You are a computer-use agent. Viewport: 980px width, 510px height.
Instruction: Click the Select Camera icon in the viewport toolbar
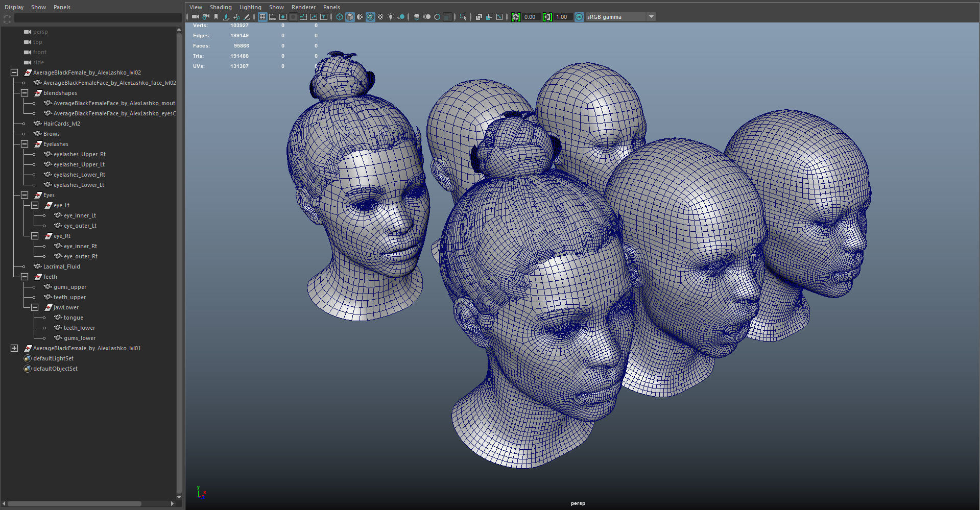pyautogui.click(x=195, y=17)
